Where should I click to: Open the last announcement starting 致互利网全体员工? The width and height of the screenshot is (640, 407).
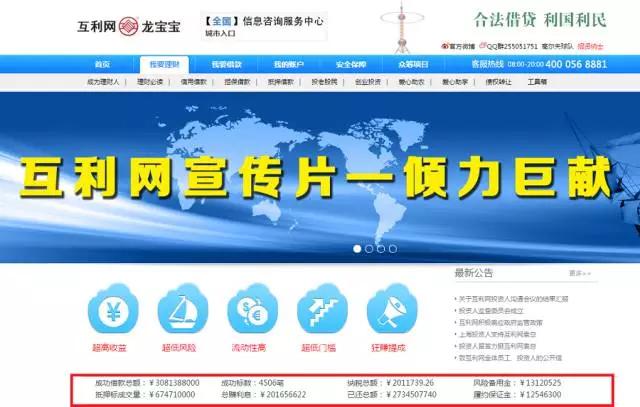(x=510, y=358)
